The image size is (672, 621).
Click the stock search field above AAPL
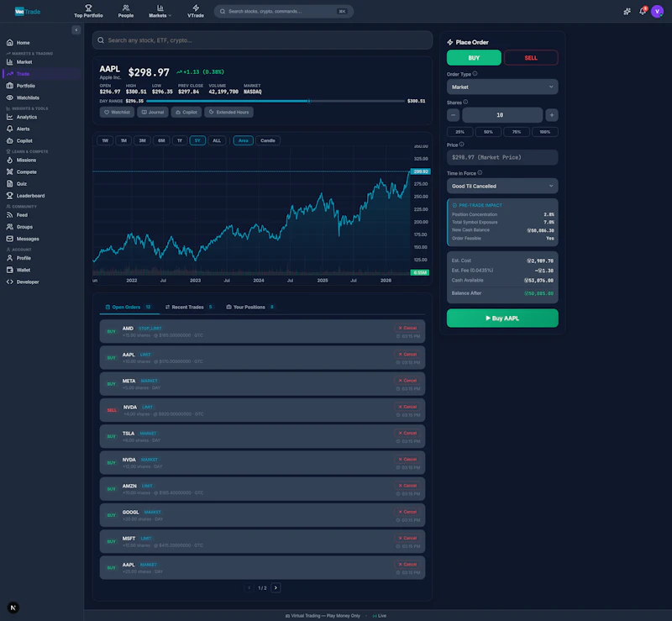tap(262, 40)
